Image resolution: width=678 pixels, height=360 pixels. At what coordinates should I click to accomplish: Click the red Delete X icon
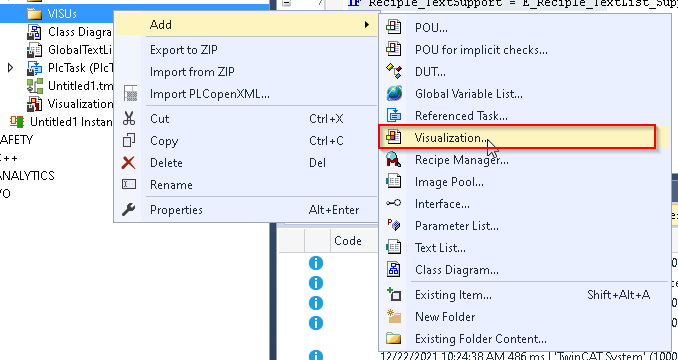tap(128, 163)
